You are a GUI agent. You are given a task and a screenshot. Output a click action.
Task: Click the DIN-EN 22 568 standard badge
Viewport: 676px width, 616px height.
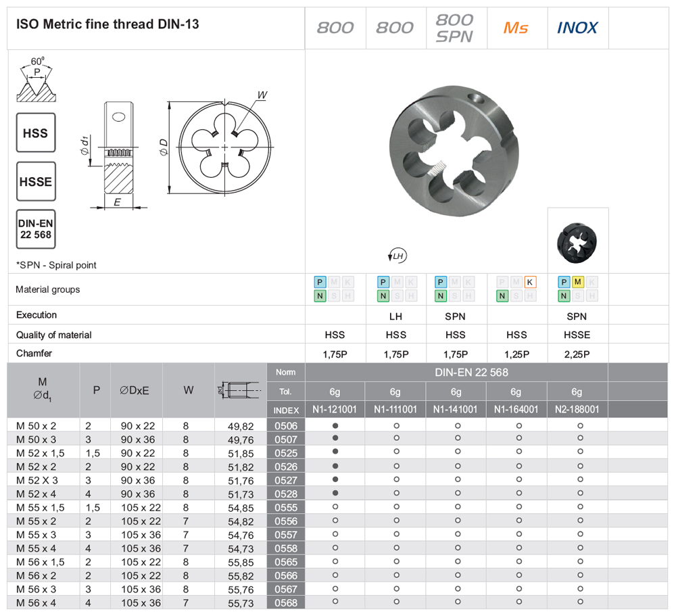pos(36,229)
